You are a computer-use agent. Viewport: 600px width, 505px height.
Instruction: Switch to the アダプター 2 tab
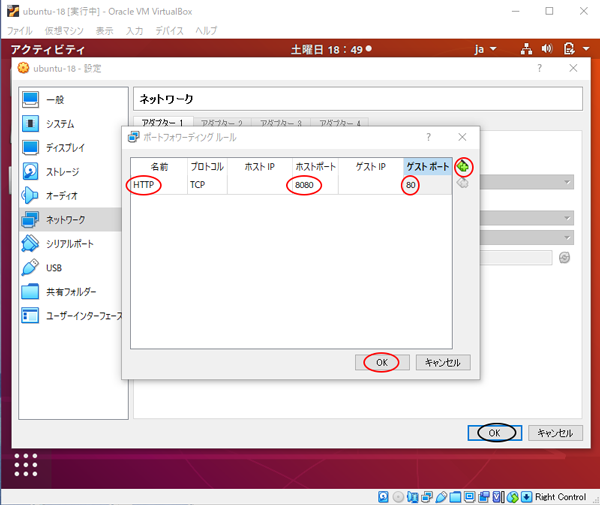222,122
